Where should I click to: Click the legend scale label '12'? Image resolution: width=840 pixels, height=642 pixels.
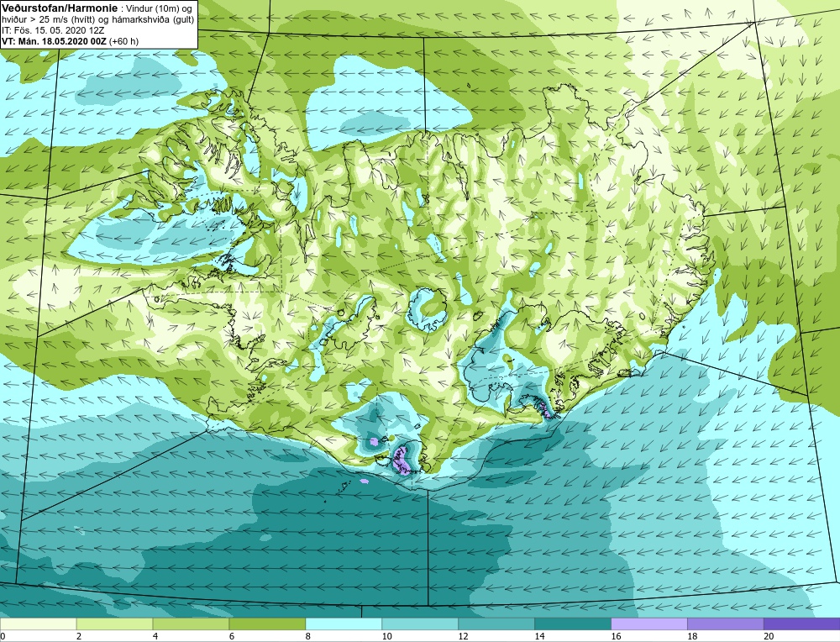(x=464, y=636)
